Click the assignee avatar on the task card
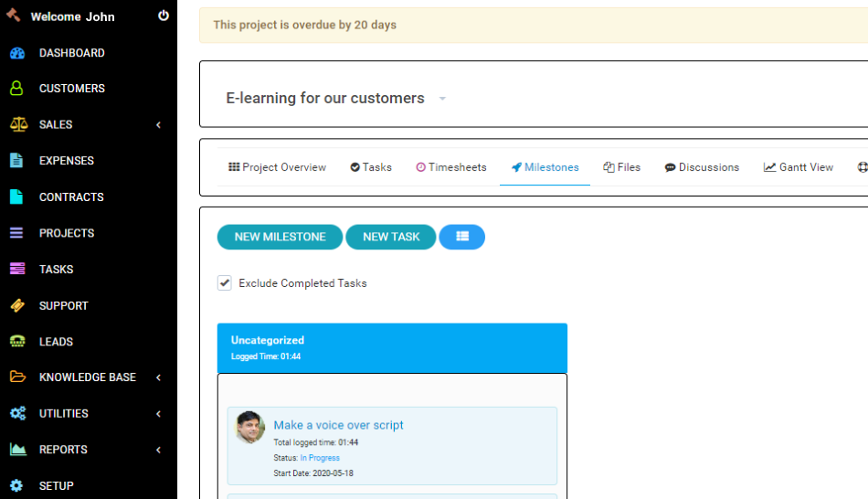The width and height of the screenshot is (868, 499). 250,428
